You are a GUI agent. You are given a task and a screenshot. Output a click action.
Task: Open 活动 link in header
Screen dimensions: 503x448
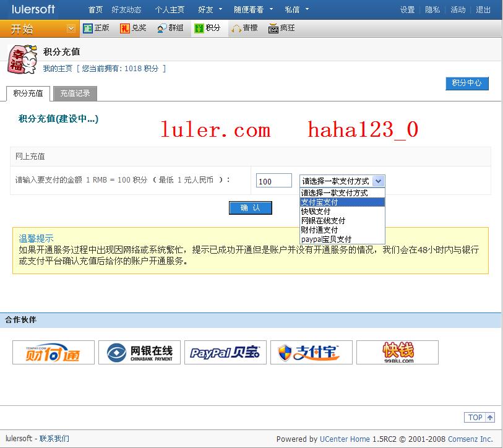tap(458, 10)
